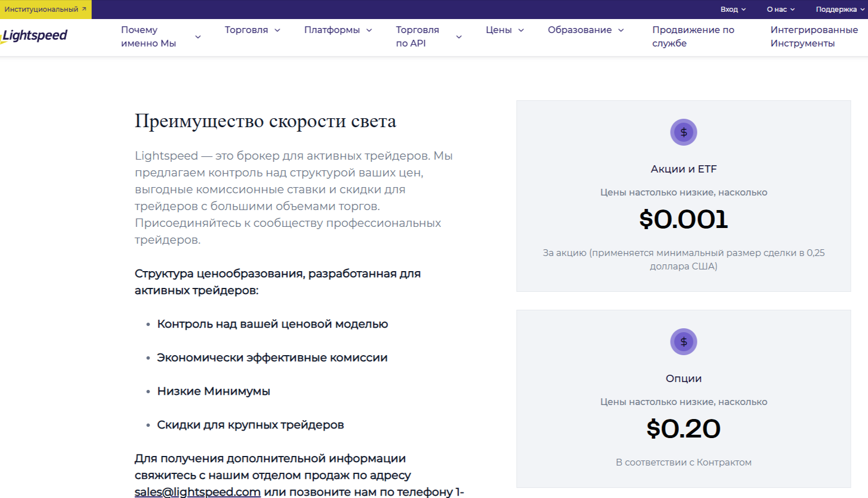This screenshot has height=498, width=868.
Task: Open the Институциональный external link
Action: 45,10
